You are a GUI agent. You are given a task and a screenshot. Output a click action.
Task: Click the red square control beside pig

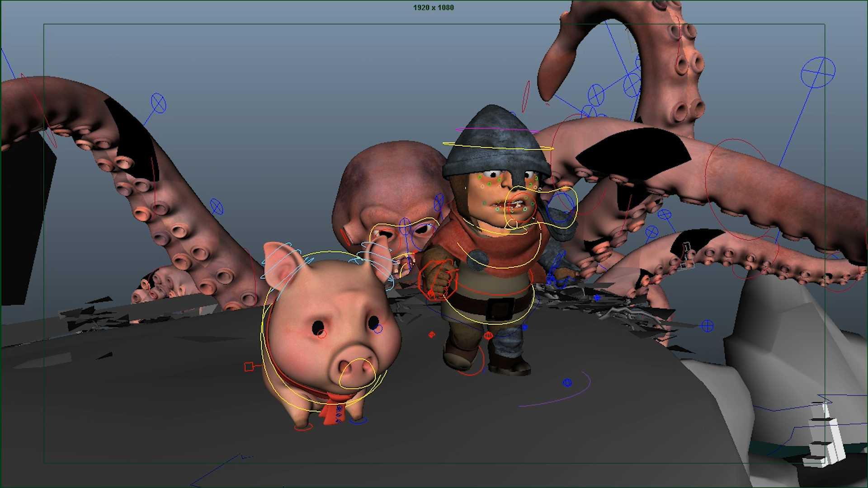(249, 367)
